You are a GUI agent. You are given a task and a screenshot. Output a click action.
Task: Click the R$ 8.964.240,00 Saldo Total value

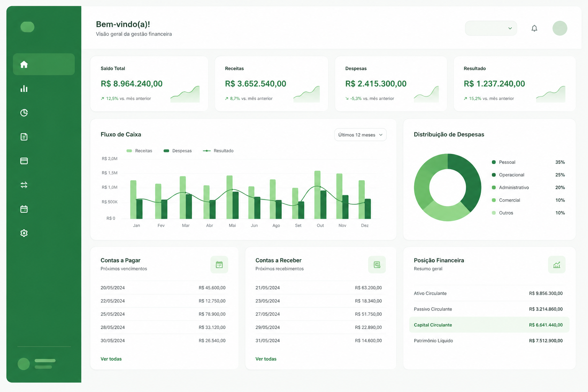(x=132, y=84)
